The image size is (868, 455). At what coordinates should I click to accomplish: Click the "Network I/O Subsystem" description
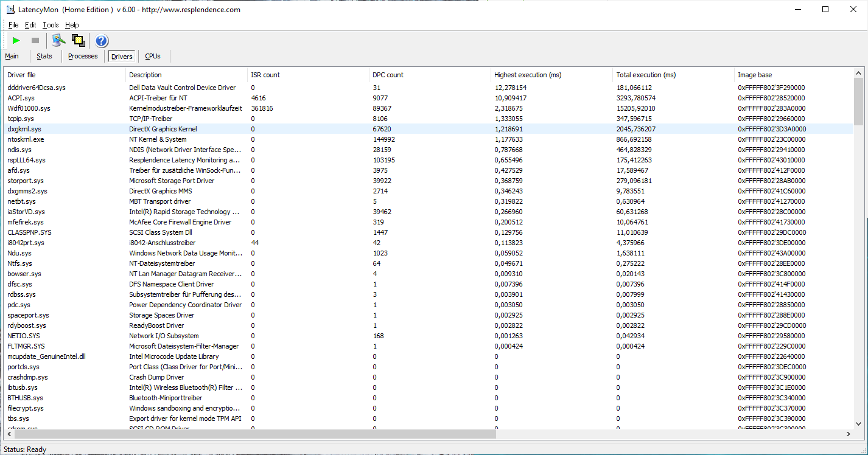click(164, 336)
